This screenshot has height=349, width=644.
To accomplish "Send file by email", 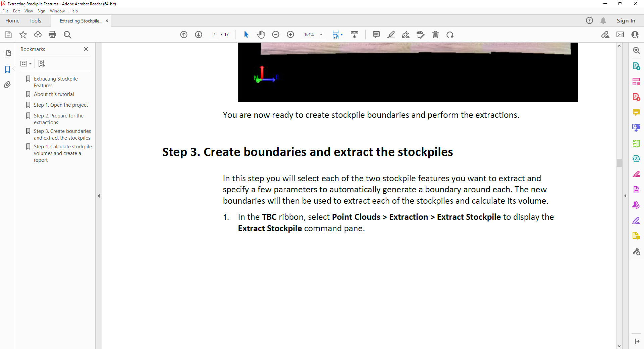I will pos(620,35).
